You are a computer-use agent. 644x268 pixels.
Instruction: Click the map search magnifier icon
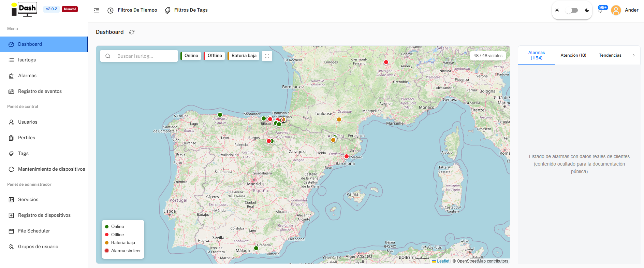[108, 56]
